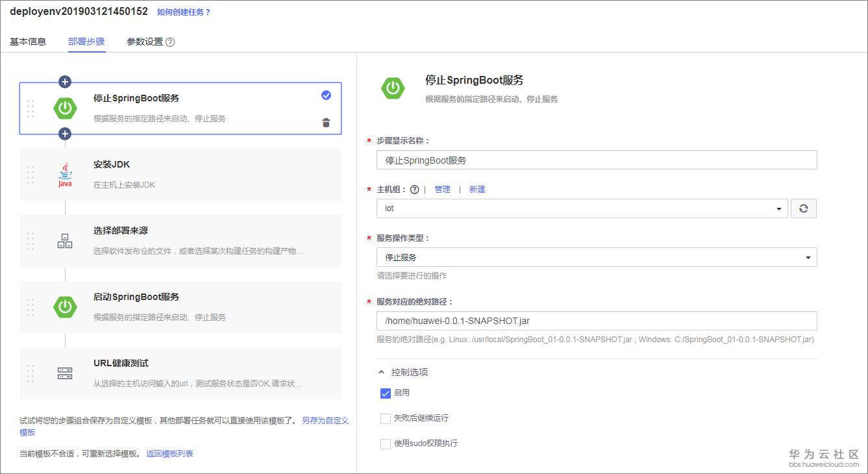Toggle the 启用 checkbox
Viewport: 868px width, 474px height.
click(386, 393)
